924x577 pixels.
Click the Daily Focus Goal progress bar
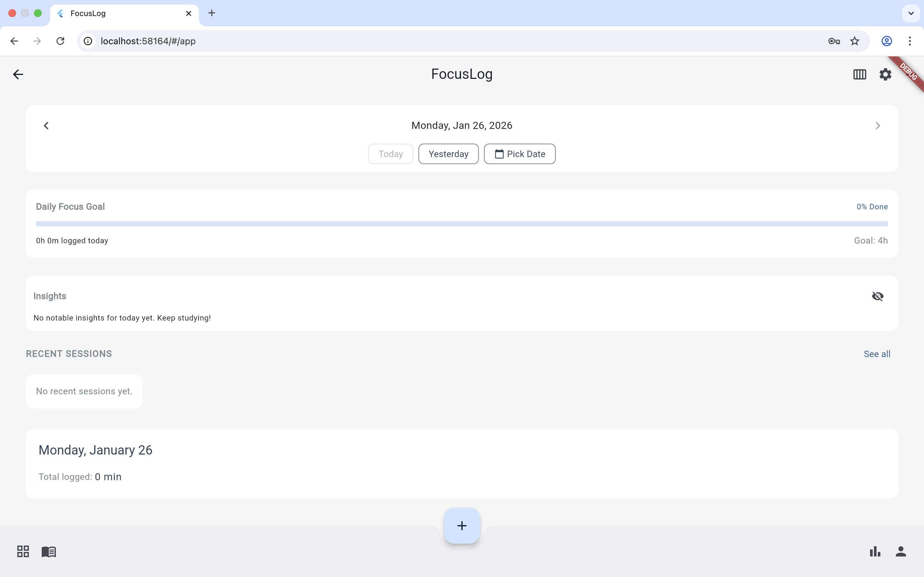click(462, 224)
